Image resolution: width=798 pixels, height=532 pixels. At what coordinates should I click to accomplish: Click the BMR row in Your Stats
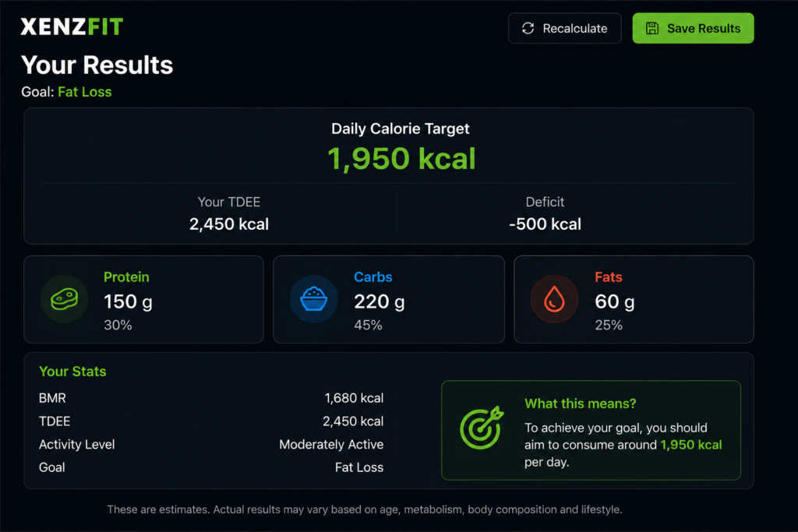tap(211, 398)
